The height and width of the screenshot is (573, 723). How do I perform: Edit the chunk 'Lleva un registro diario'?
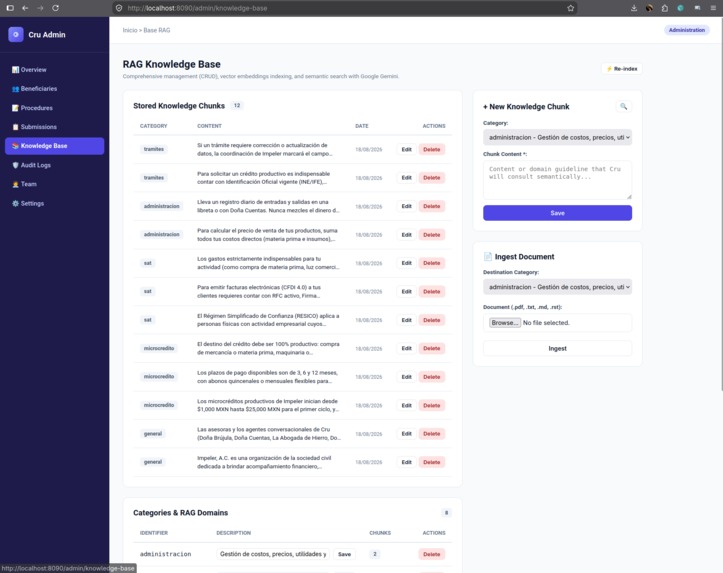(406, 206)
